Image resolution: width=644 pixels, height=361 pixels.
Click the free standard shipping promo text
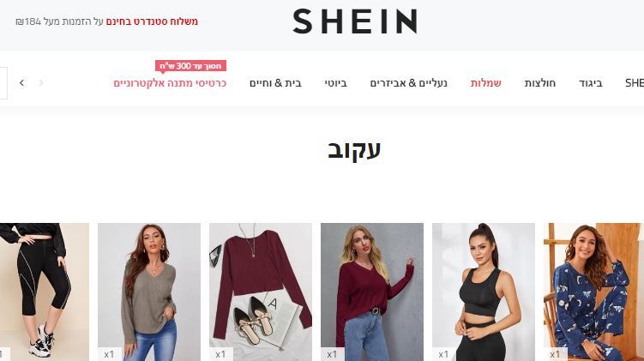click(152, 21)
